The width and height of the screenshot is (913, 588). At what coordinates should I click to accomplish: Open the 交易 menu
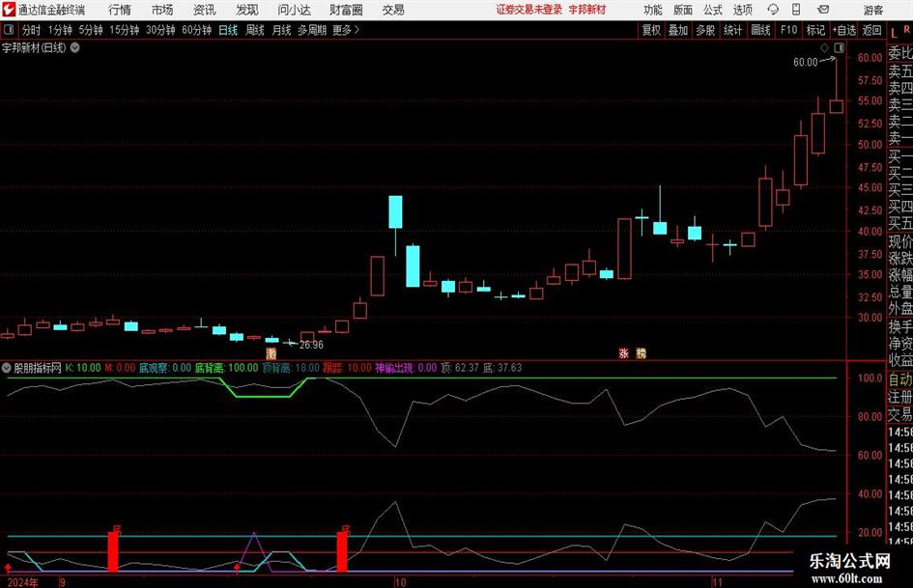[393, 10]
